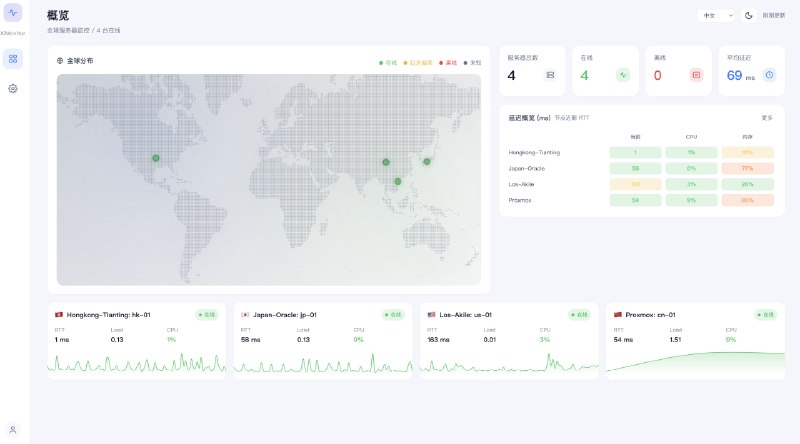This screenshot has width=800, height=444.
Task: Click Proxmox row name in latency table
Action: 520,200
